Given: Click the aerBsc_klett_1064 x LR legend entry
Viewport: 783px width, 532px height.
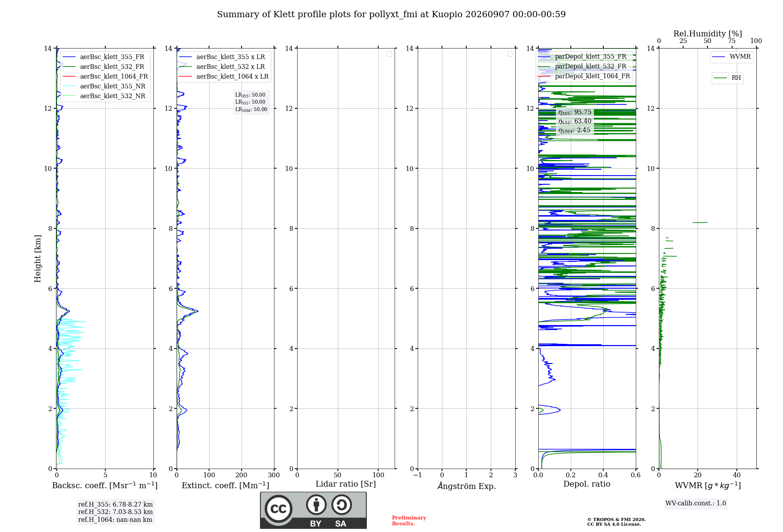Looking at the screenshot, I should coord(224,77).
